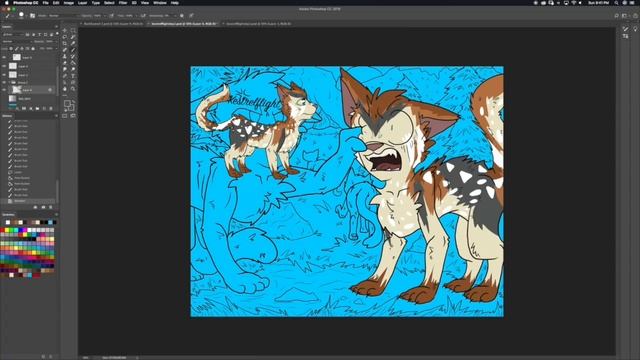Toggle visibility of selected highlighted layer

(x=4, y=90)
